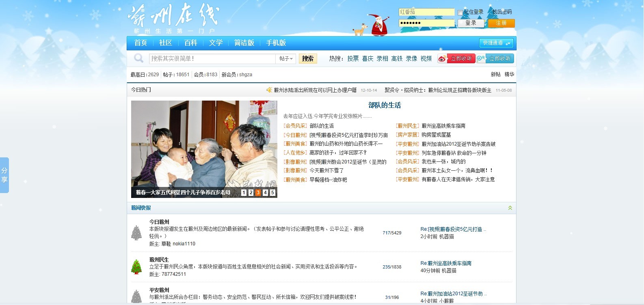Click the 房产家居 category tag
Image resolution: width=644 pixels, height=305 pixels.
pyautogui.click(x=408, y=135)
